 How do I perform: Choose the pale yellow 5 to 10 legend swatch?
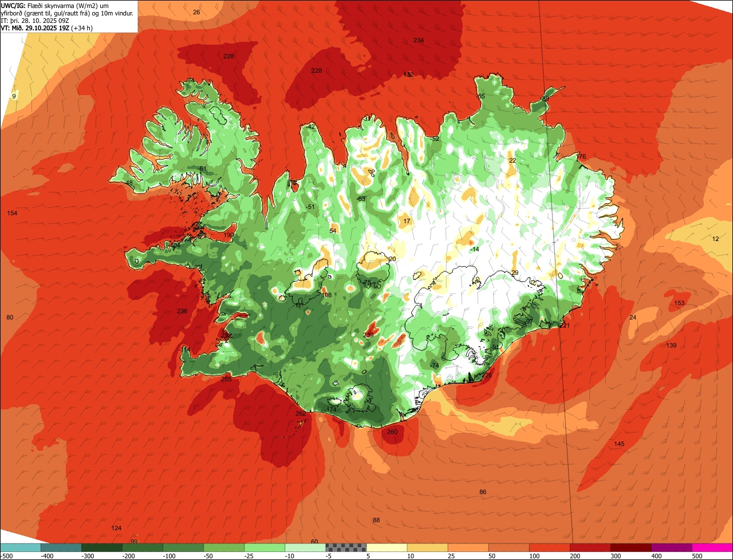[387, 547]
